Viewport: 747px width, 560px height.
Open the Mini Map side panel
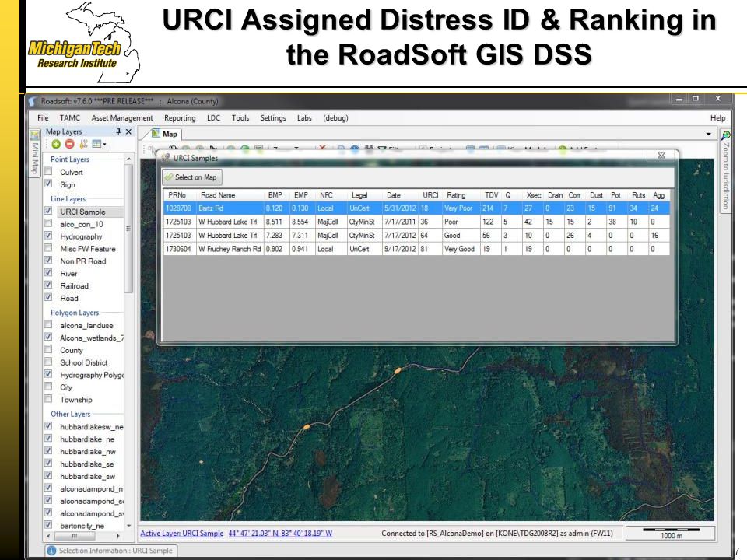point(34,152)
